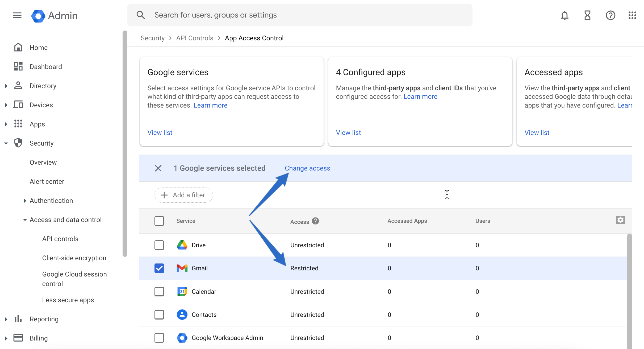The width and height of the screenshot is (644, 349).
Task: Open table column settings gear
Action: 620,220
